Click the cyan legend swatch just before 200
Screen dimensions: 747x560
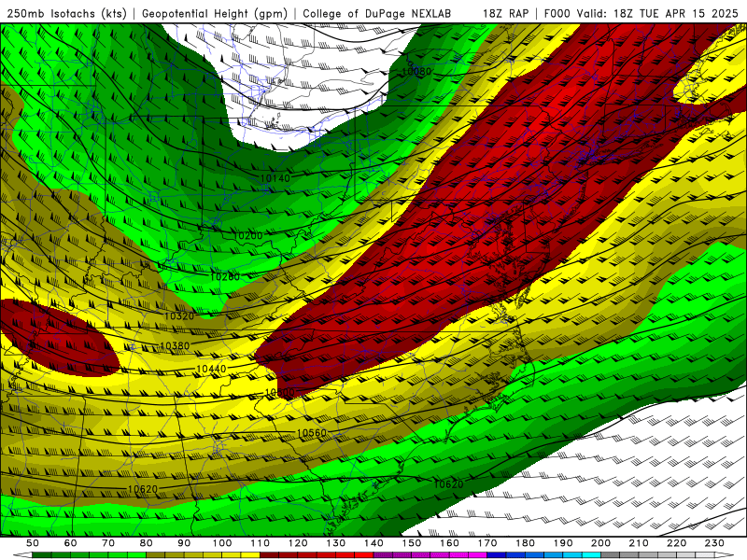591,555
